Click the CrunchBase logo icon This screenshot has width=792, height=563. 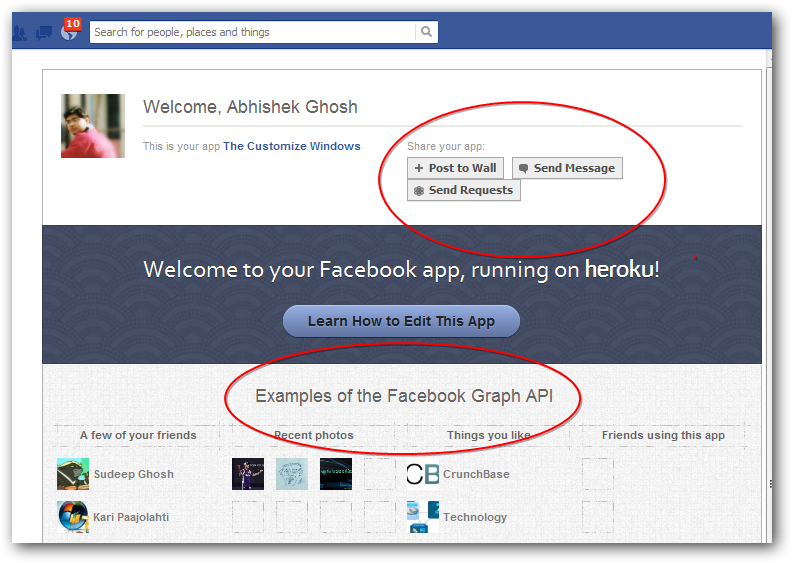pos(423,474)
